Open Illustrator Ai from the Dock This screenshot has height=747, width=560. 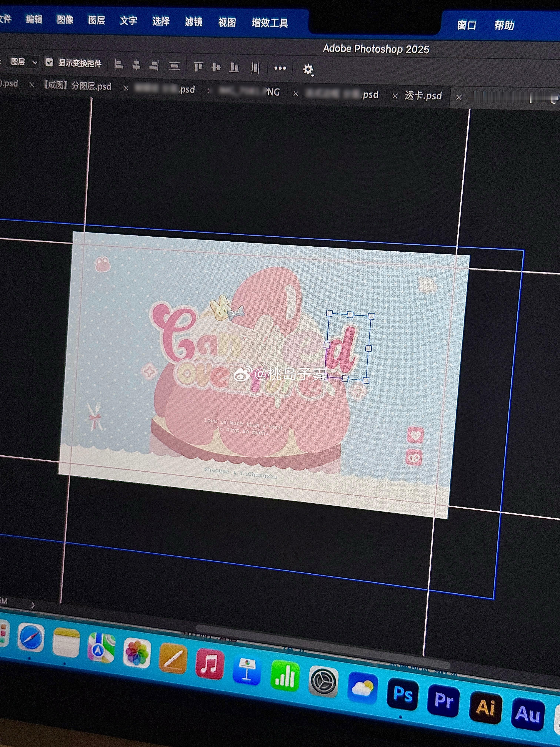pos(485,708)
